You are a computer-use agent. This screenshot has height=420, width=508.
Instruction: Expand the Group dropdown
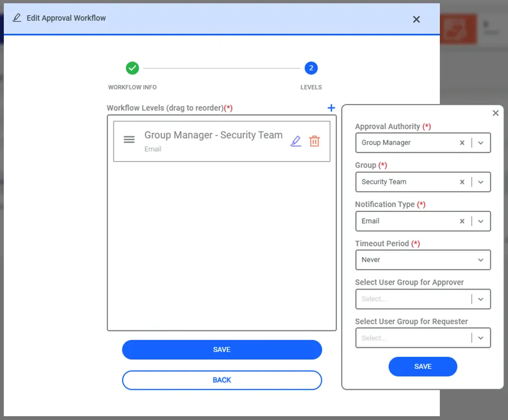[x=481, y=182]
